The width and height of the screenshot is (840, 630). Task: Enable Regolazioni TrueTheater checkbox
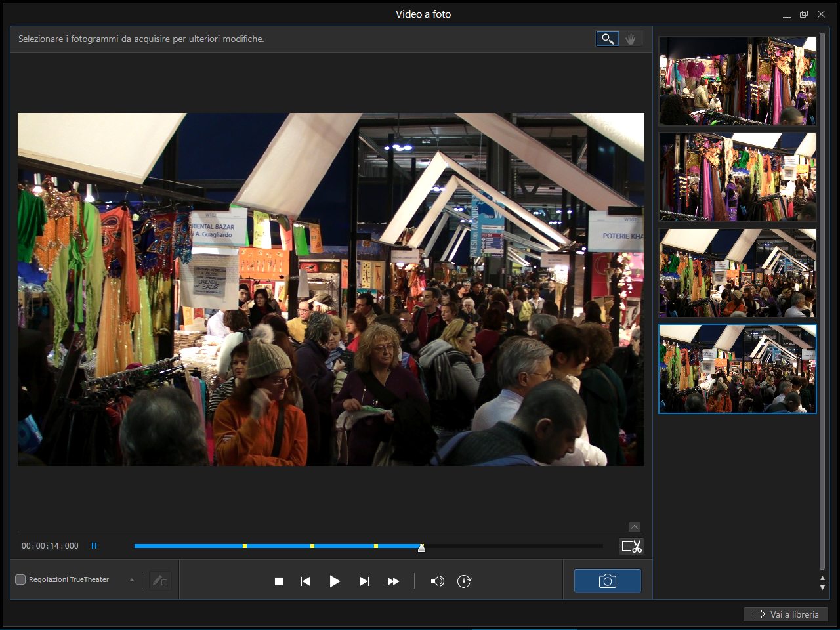(20, 579)
